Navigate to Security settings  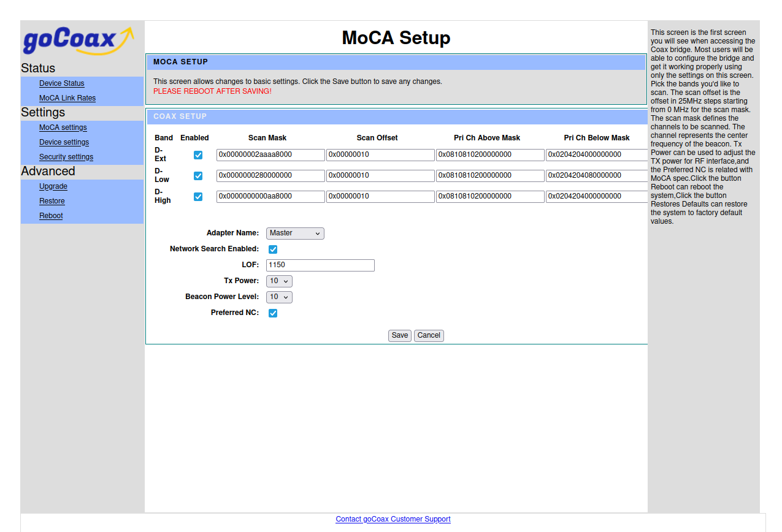[66, 157]
